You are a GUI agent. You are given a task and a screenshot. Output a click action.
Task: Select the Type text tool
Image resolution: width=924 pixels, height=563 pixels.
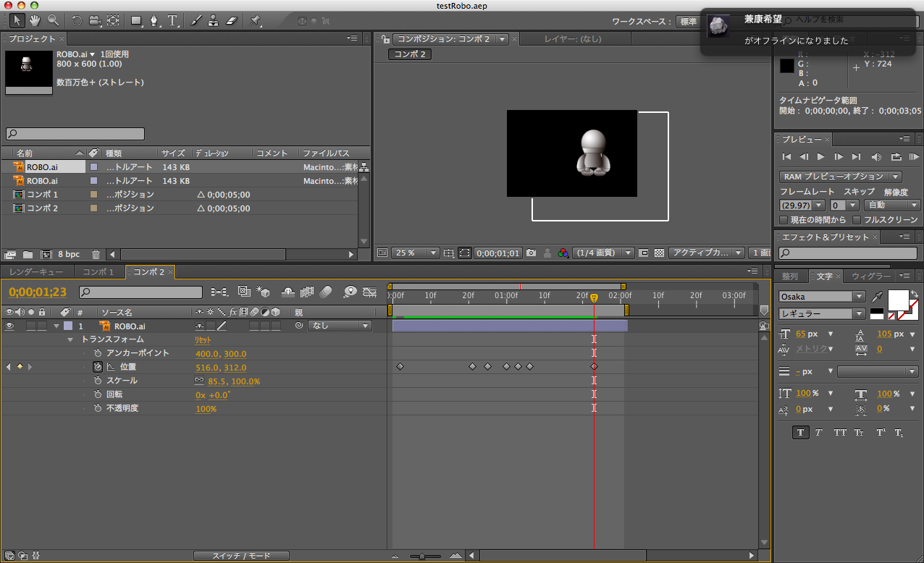pos(173,20)
